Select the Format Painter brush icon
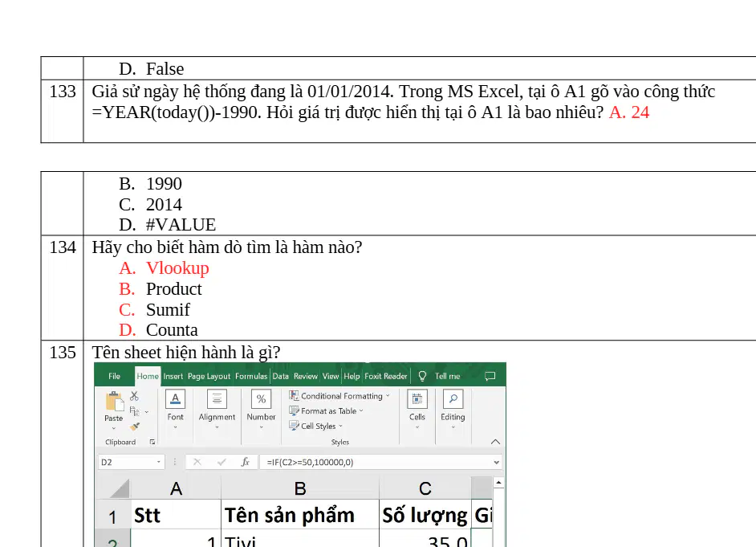This screenshot has width=756, height=547. coord(135,427)
